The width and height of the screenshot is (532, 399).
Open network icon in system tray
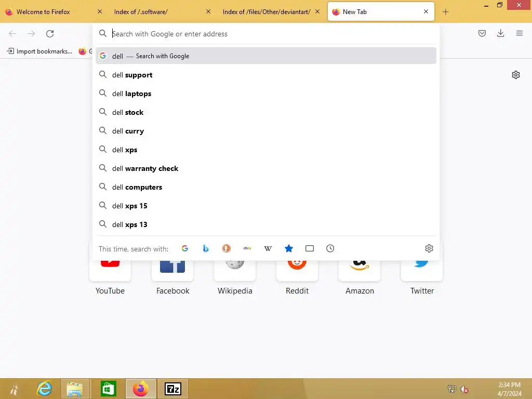click(x=451, y=389)
